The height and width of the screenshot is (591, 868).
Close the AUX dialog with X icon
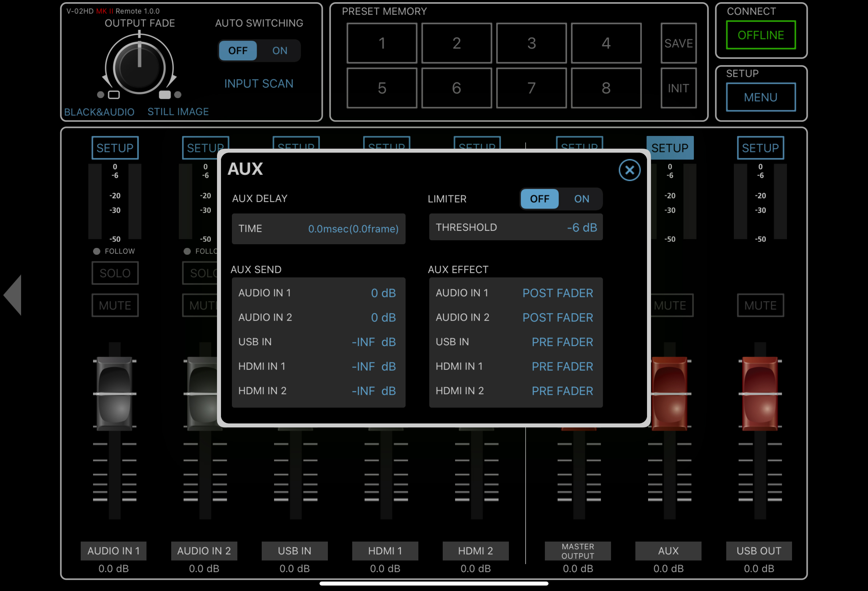[629, 170]
